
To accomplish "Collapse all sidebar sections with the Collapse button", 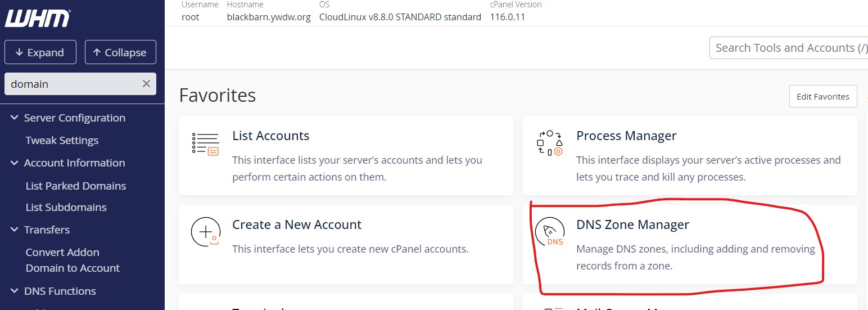I will point(120,52).
